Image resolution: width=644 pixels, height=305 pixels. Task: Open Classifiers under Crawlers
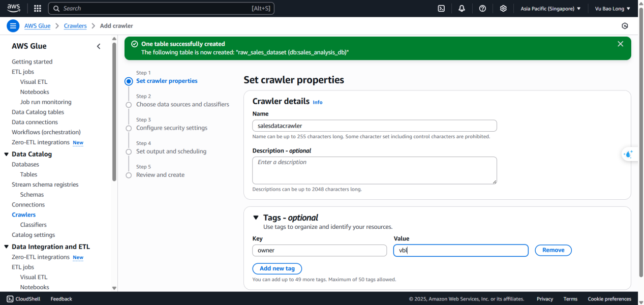(34, 225)
